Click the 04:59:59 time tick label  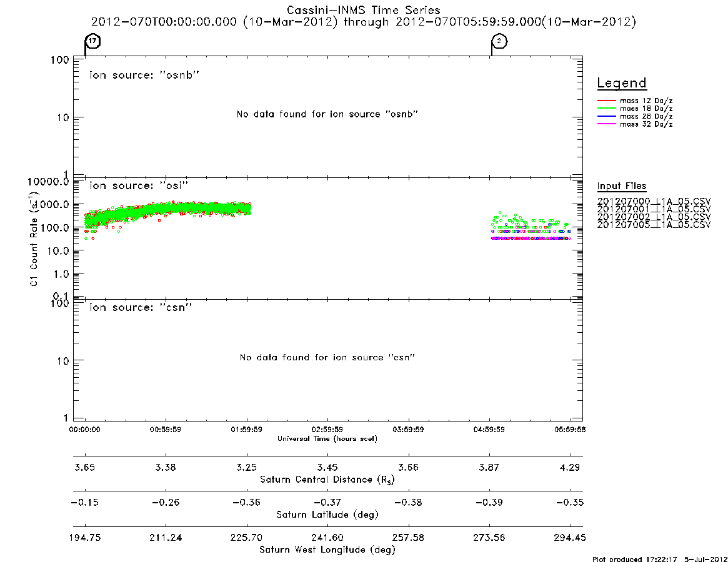click(x=489, y=430)
